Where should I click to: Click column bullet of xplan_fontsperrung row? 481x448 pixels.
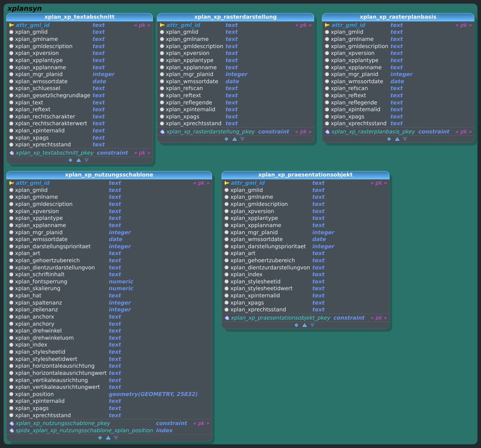click(11, 282)
